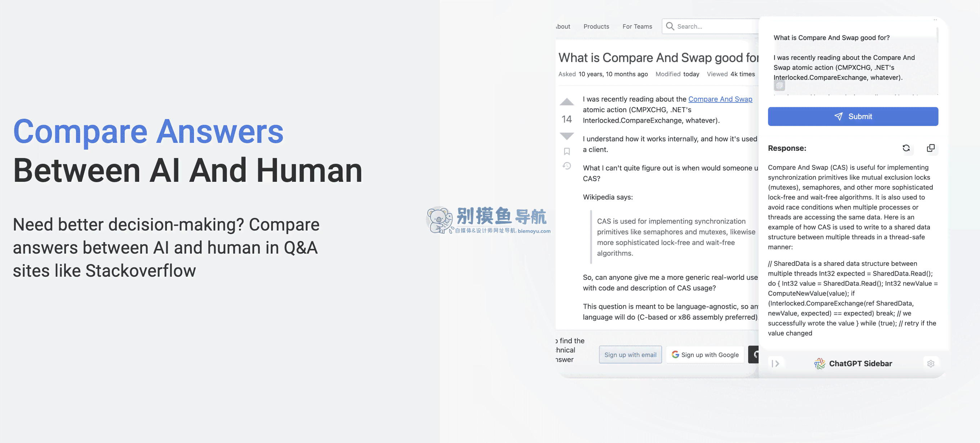Click the 别摸鱼导航 watermark logo
This screenshot has height=443, width=980.
(490, 221)
